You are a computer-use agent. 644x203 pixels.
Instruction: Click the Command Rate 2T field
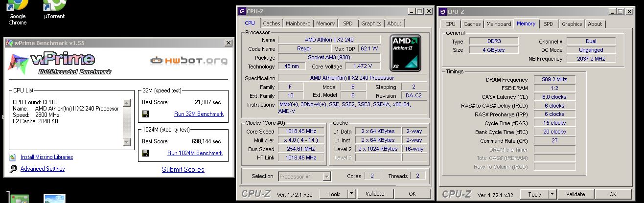[x=554, y=140]
